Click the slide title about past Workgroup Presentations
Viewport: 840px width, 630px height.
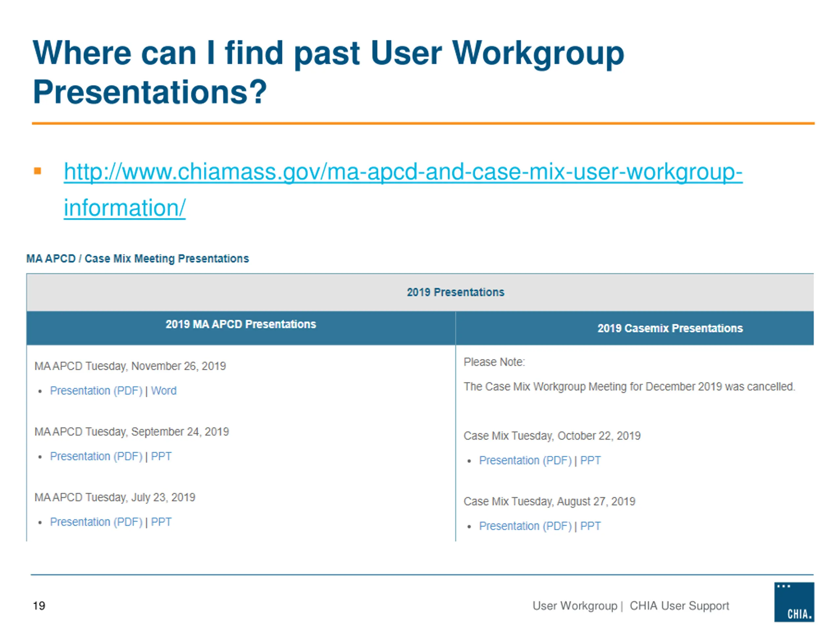tap(328, 72)
